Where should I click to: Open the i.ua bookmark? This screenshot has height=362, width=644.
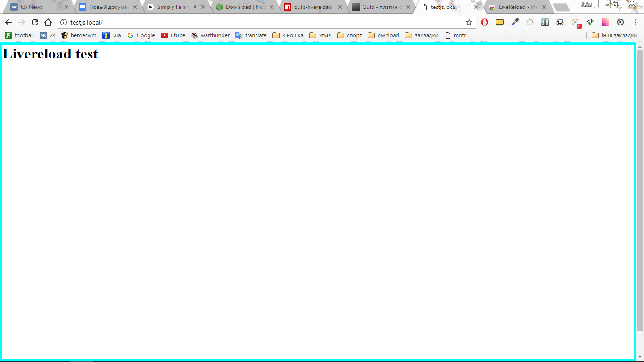click(x=112, y=35)
